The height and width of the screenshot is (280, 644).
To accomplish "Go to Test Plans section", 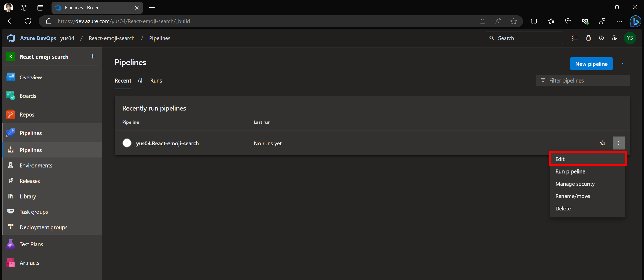I will pos(31,244).
